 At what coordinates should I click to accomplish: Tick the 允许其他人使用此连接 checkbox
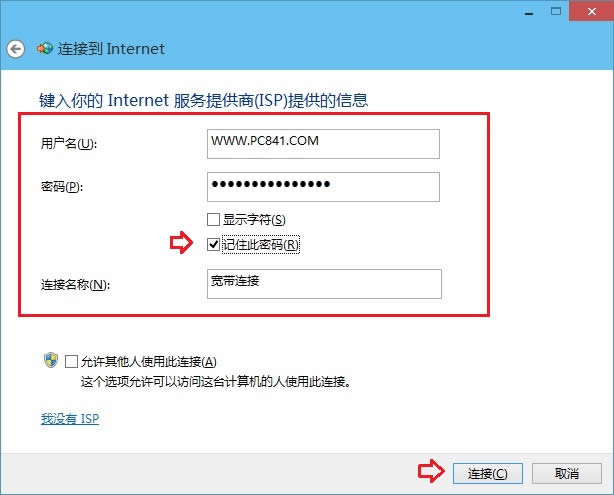[71, 361]
